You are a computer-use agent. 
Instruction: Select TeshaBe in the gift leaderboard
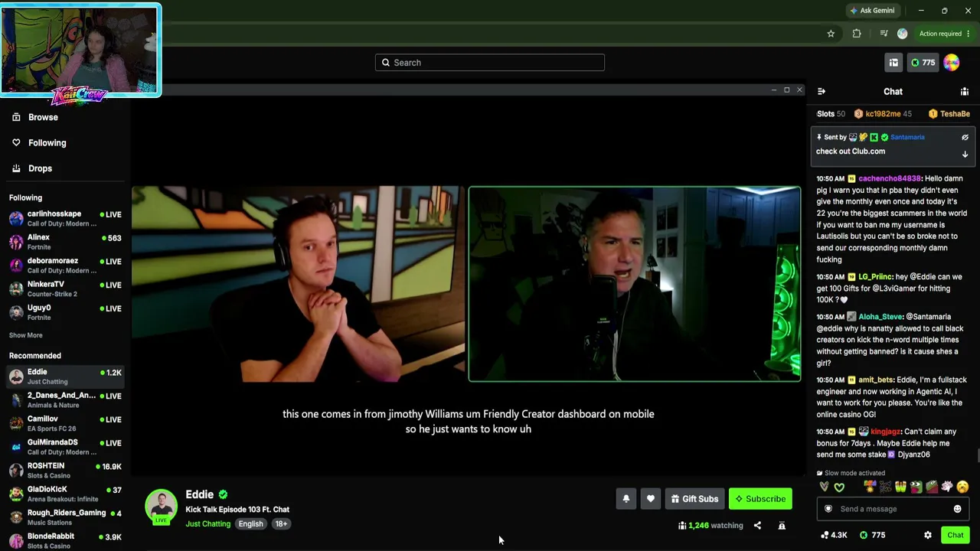pos(949,114)
